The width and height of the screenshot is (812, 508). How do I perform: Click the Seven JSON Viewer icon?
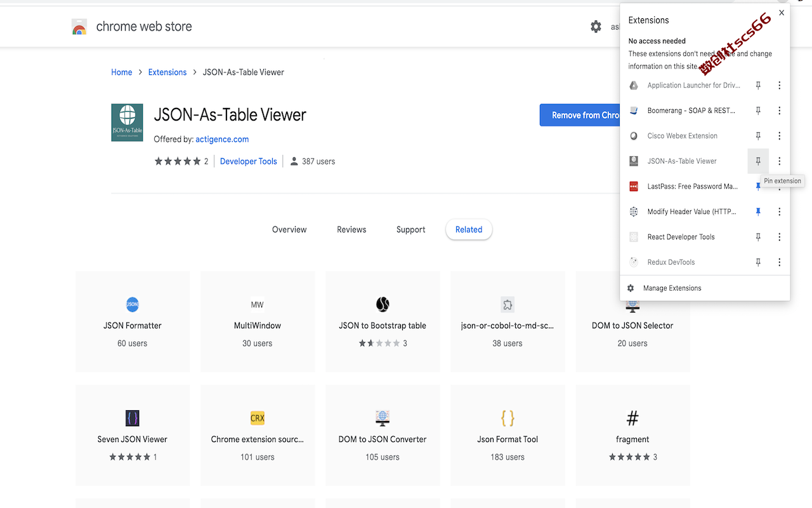132,418
